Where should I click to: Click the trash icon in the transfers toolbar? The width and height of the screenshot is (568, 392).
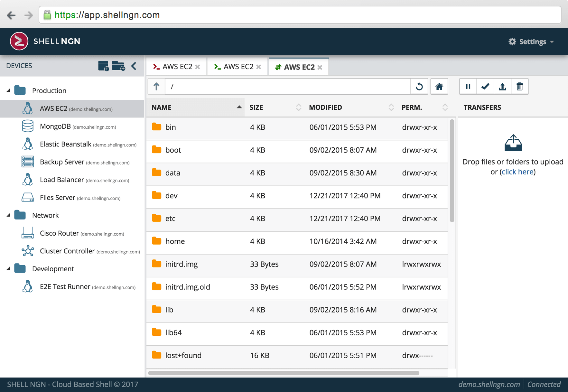(520, 87)
